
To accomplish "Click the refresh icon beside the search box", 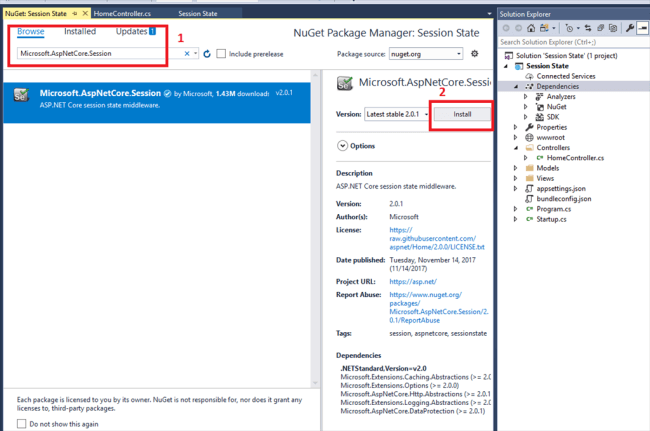I will [x=207, y=54].
